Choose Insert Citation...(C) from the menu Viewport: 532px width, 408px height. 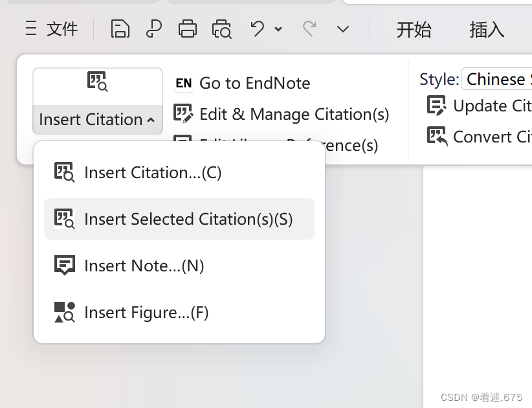click(179, 172)
